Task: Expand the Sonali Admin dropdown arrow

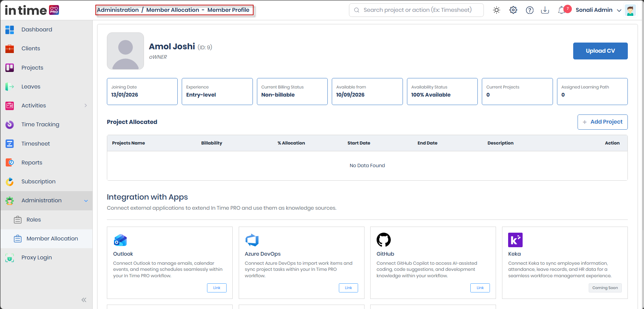Action: click(619, 10)
